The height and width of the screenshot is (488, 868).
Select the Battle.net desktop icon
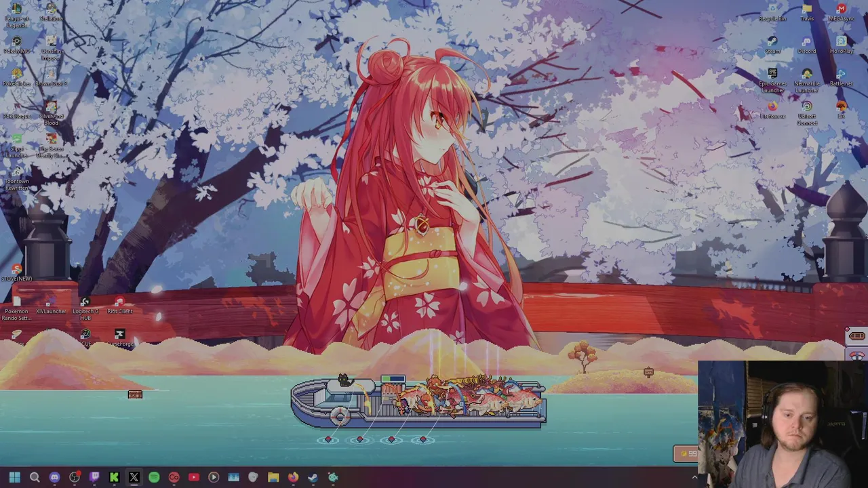pos(842,78)
